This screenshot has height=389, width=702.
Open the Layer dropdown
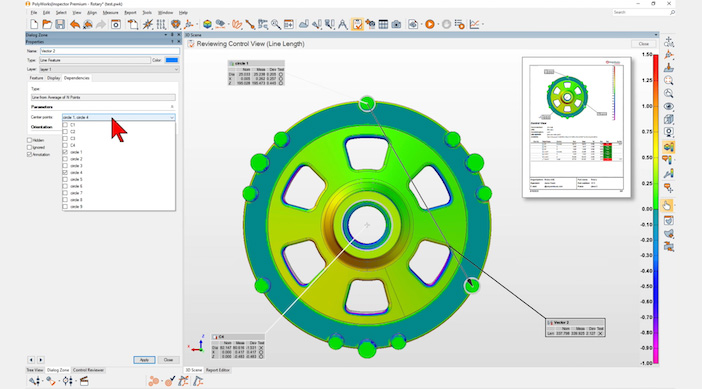[176, 69]
